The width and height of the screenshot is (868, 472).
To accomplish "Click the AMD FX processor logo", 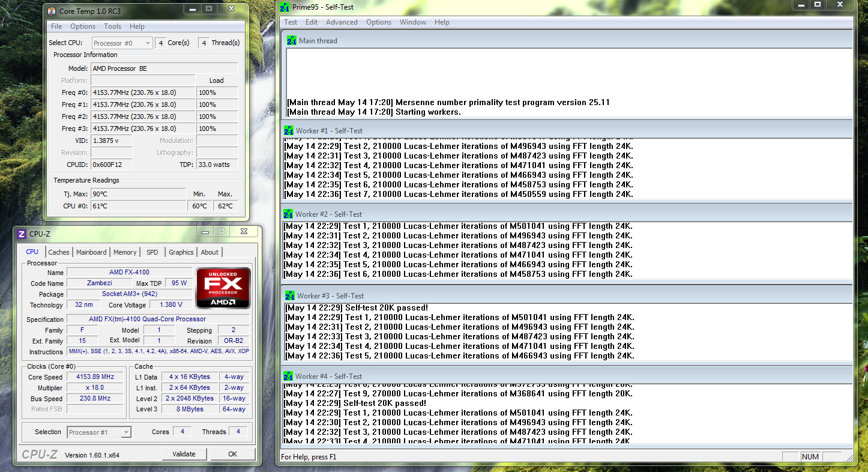I will (223, 288).
